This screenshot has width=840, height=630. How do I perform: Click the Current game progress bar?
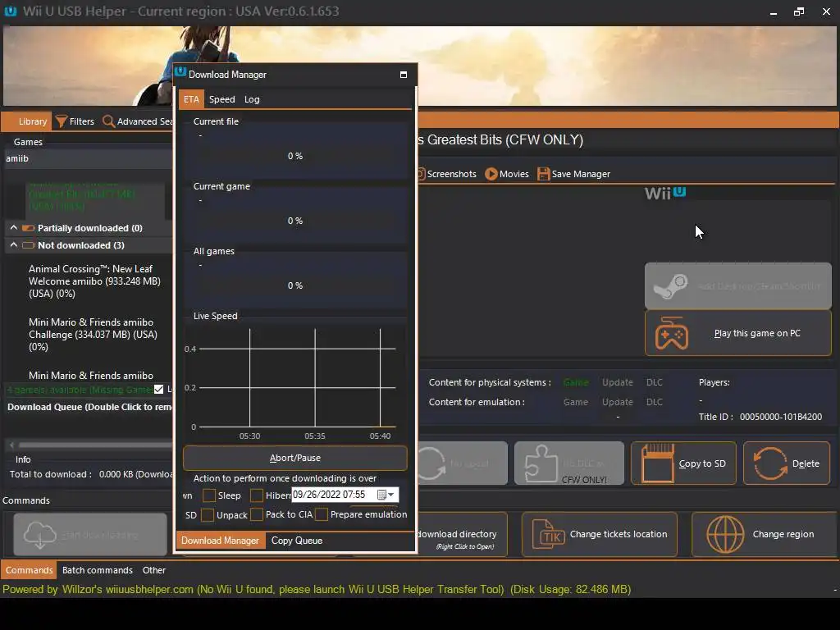[x=295, y=221]
